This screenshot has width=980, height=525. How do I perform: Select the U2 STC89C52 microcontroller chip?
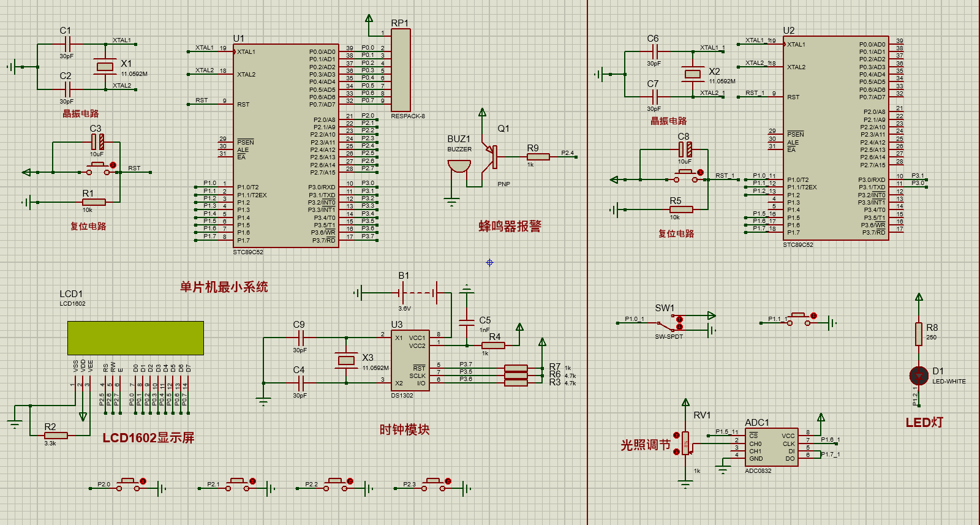point(836,138)
